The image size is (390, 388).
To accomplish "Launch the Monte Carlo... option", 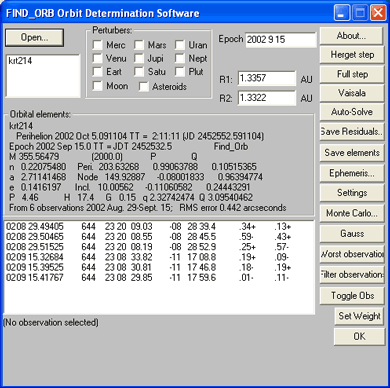I will pyautogui.click(x=352, y=213).
